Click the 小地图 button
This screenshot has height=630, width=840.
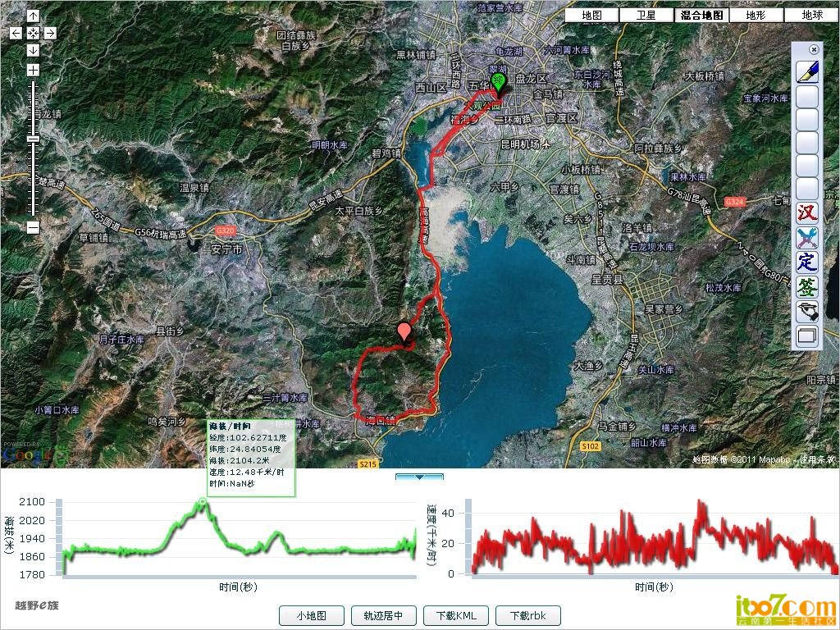click(x=311, y=615)
